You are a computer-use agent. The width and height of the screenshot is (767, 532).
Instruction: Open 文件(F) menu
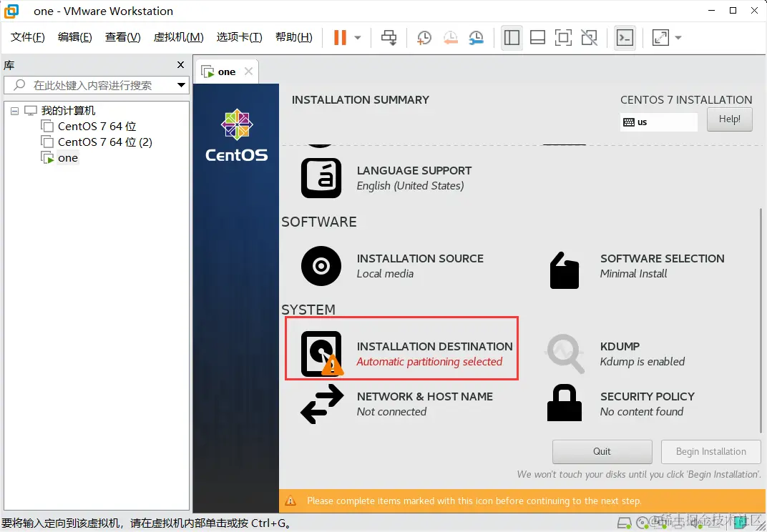pos(27,37)
